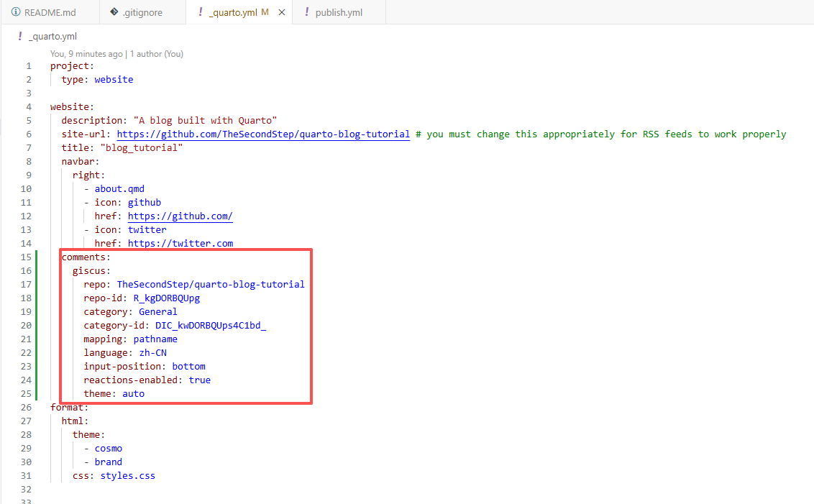
Task: Click the YAML icon on _quarto.yml tab
Action: 200,12
